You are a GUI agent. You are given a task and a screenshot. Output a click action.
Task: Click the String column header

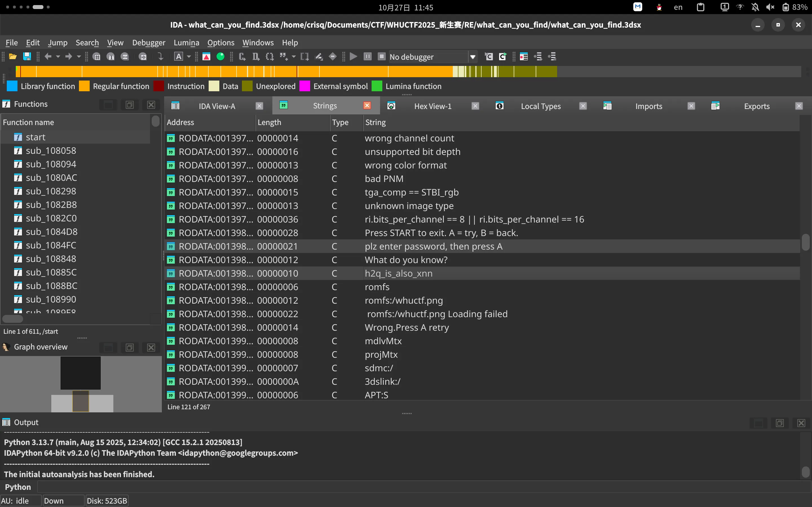pos(375,123)
